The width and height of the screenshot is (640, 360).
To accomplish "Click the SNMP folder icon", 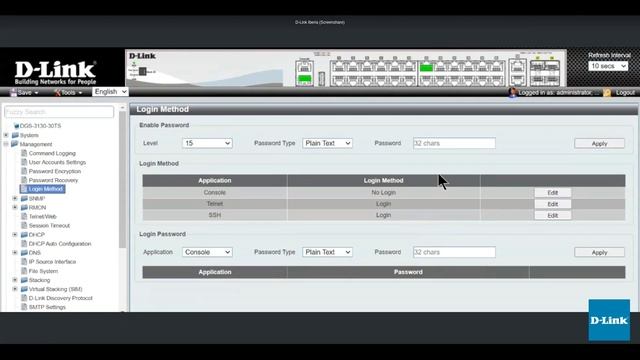I will 24,198.
